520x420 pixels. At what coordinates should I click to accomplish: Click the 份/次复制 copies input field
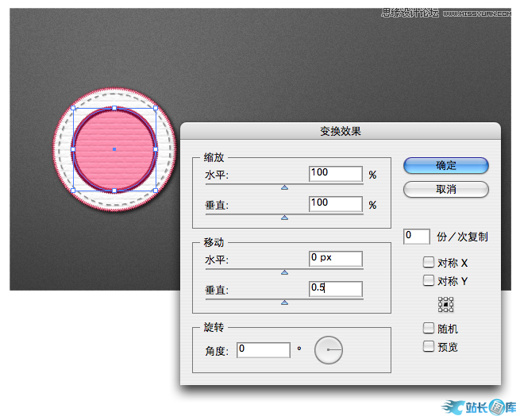coord(417,236)
